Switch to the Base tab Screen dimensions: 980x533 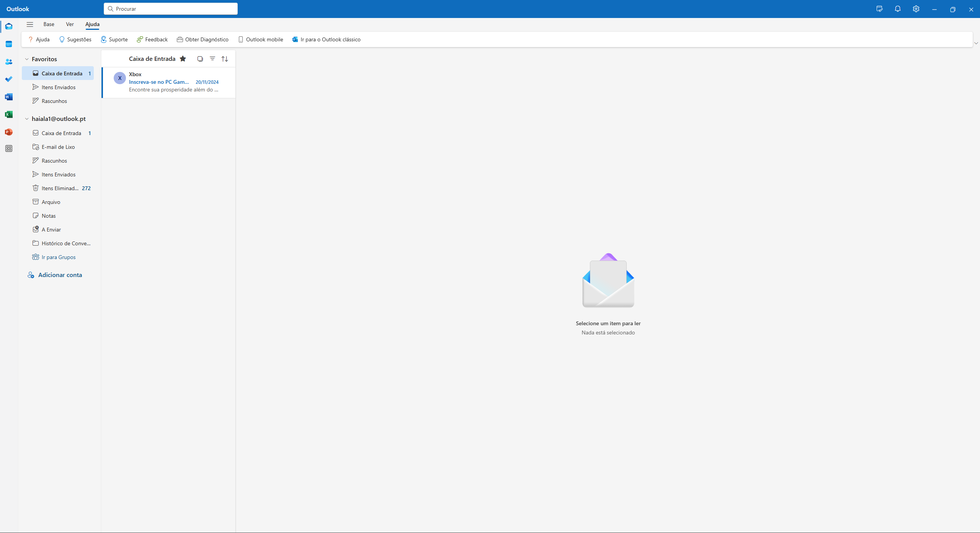49,24
